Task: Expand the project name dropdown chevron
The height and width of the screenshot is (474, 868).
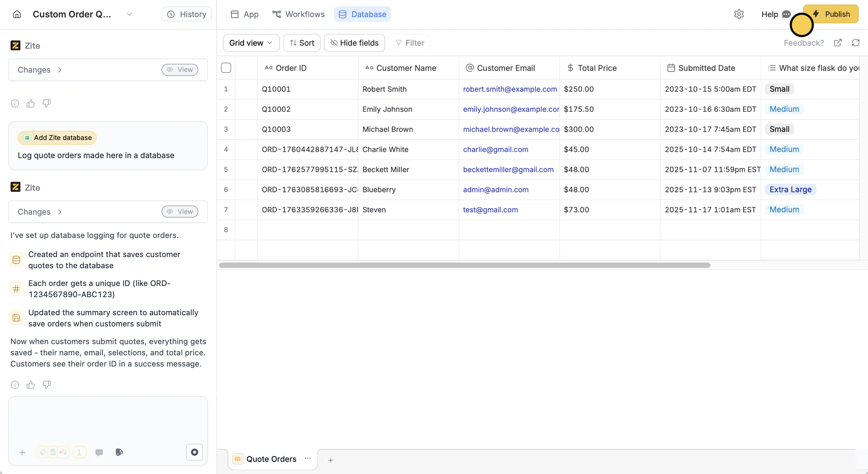Action: point(129,14)
